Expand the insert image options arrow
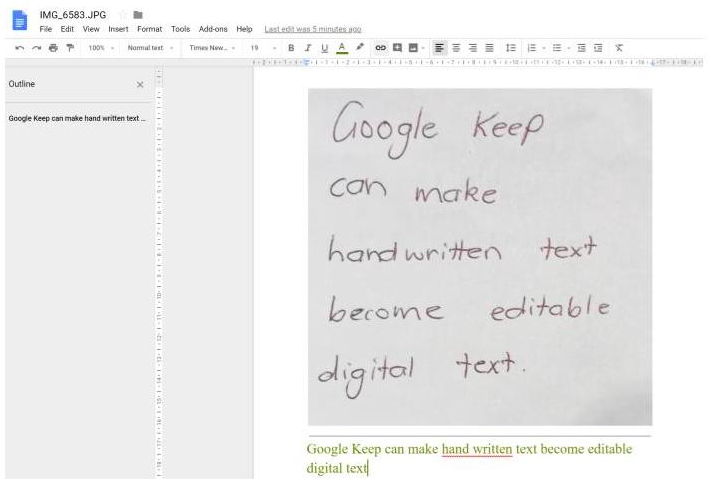Image resolution: width=712 pixels, height=479 pixels. (x=423, y=48)
